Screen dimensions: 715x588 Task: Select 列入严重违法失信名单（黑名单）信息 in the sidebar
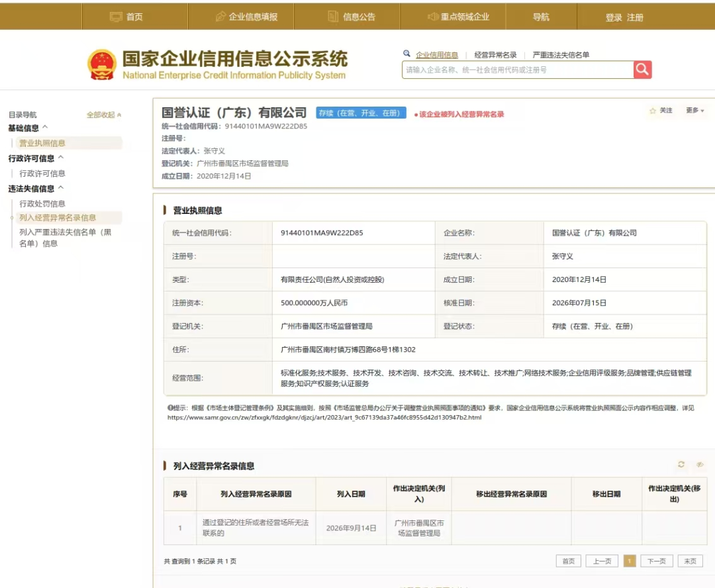tap(65, 238)
